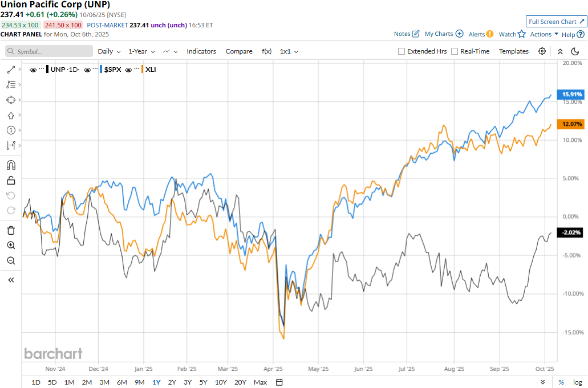Click the My Charts plus icon
This screenshot has height=388, width=588.
pyautogui.click(x=459, y=34)
